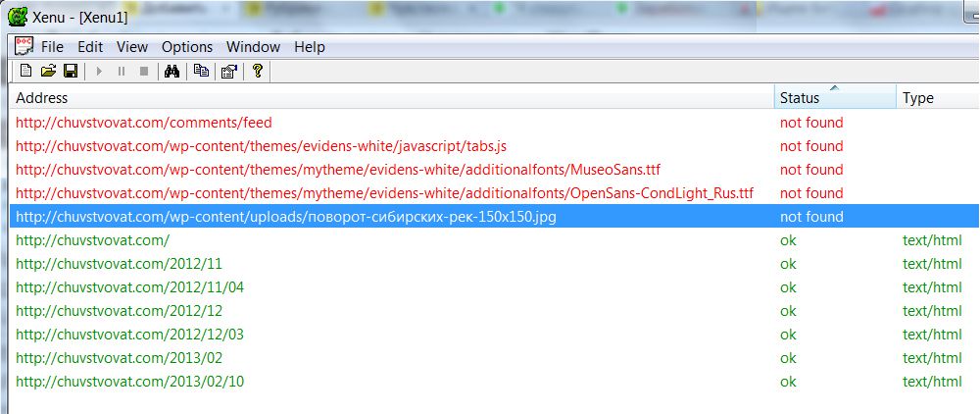The image size is (980, 414).
Task: Click the Save floppy disk icon
Action: coord(71,71)
